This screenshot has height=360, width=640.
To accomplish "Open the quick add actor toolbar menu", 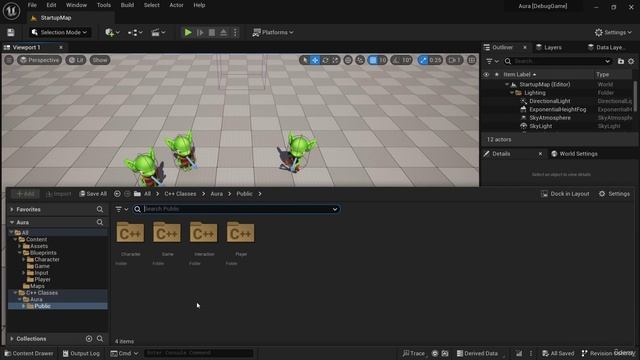I will [x=112, y=32].
